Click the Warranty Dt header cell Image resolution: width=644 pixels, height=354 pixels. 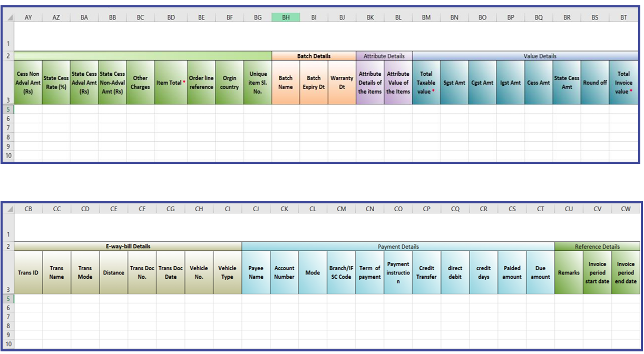tap(341, 82)
